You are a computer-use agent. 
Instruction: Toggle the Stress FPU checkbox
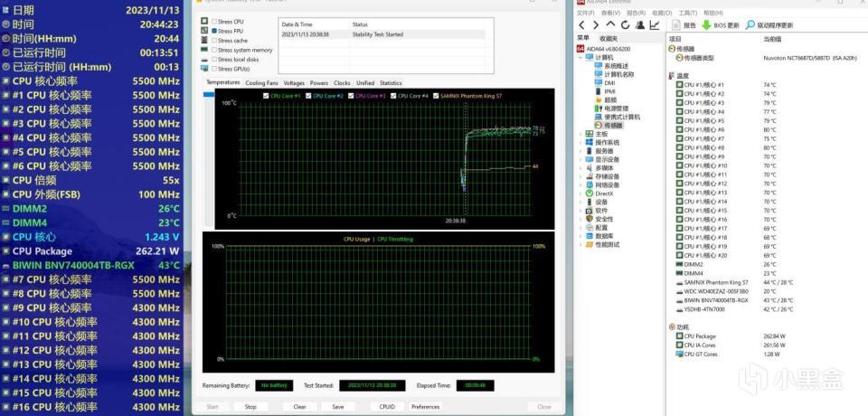213,31
